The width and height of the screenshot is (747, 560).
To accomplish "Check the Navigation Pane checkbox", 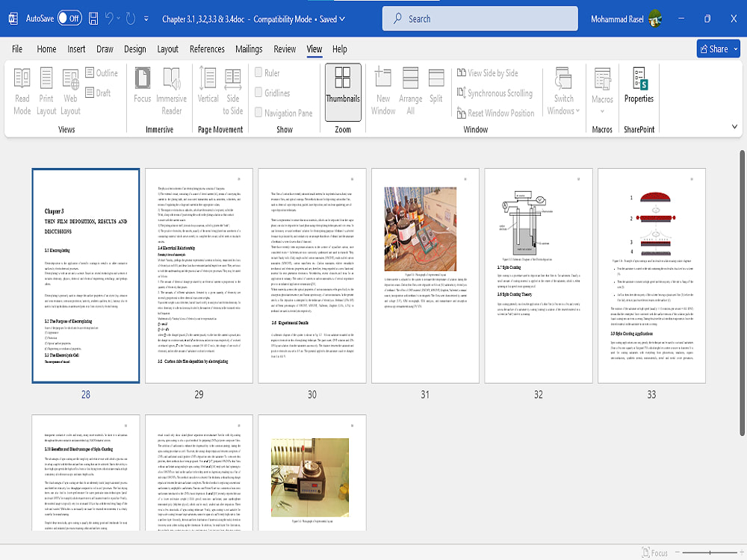I will click(x=258, y=113).
